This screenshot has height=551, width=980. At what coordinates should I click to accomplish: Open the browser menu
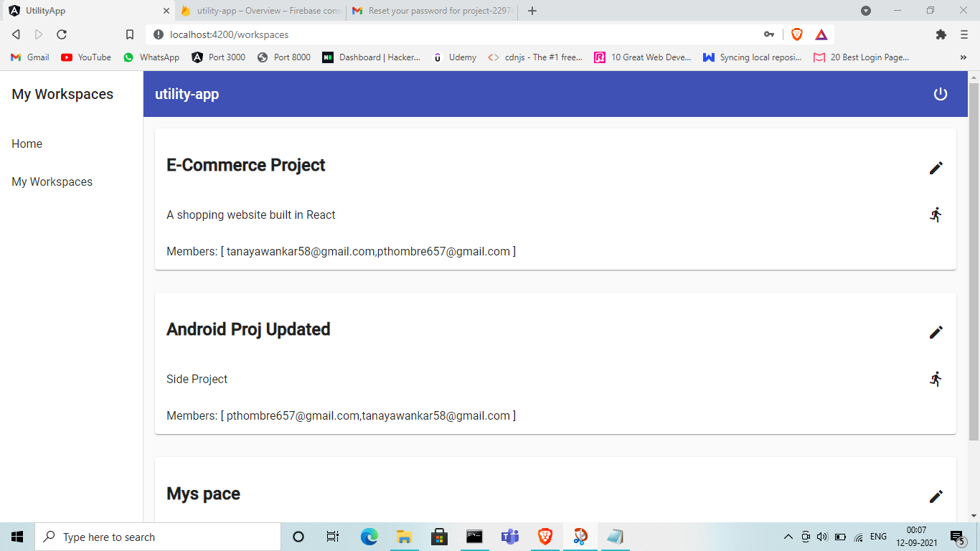pyautogui.click(x=963, y=34)
